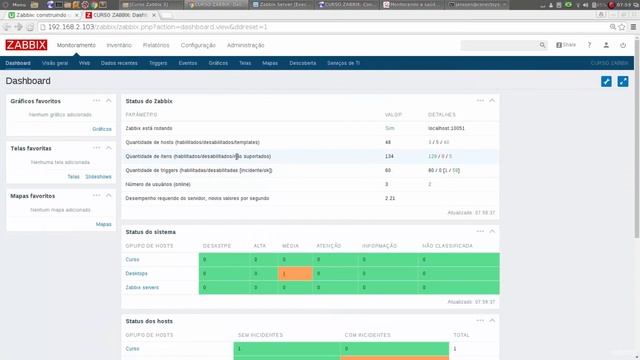Select the Dashboard submenu item
The width and height of the screenshot is (640, 360).
click(x=18, y=63)
